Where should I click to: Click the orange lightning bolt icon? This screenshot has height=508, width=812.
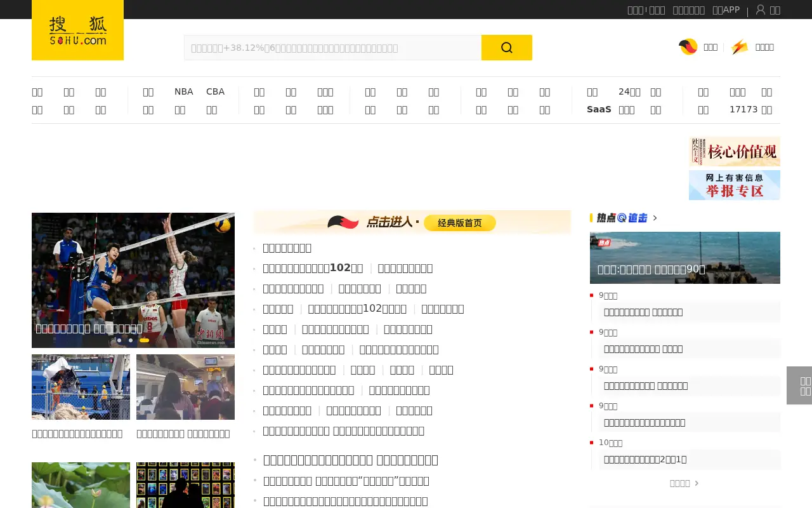click(x=740, y=47)
